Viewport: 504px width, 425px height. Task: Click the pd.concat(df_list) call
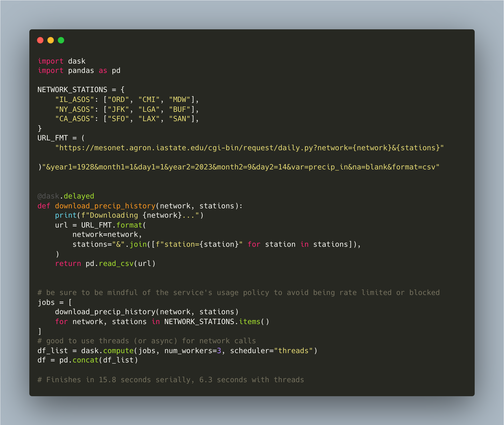[98, 360]
